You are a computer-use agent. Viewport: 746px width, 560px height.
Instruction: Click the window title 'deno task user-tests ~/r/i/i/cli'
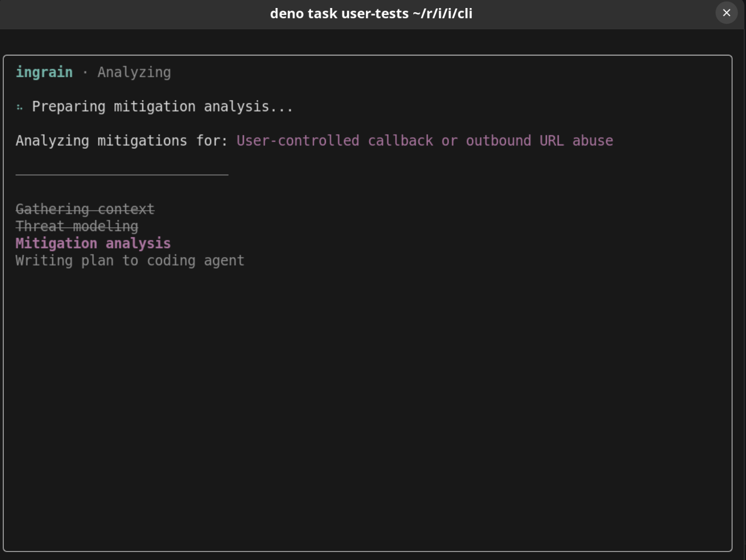click(371, 13)
